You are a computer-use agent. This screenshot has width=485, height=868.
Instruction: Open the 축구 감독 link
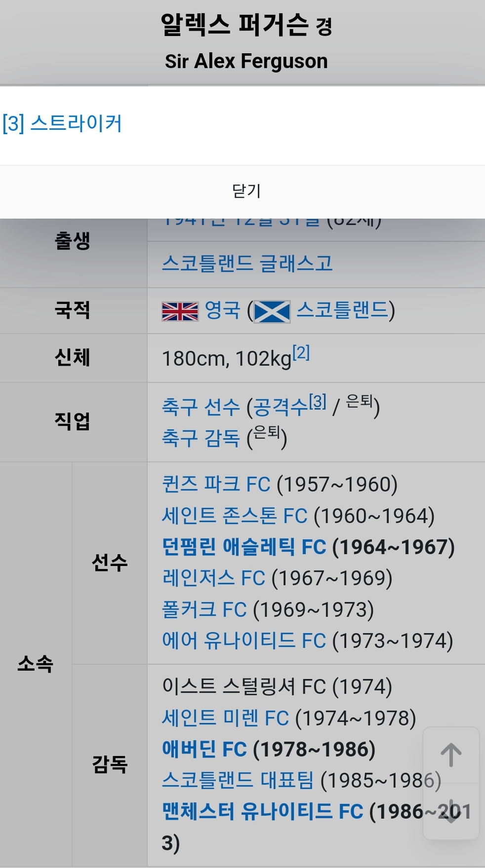(x=201, y=438)
